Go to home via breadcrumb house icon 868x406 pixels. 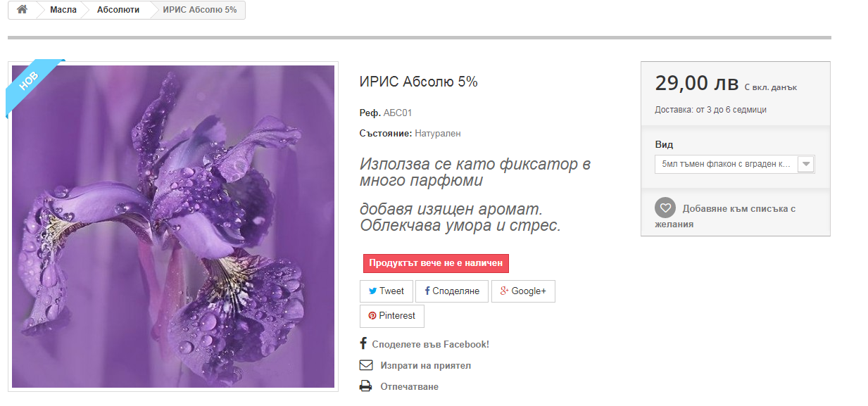pyautogui.click(x=22, y=9)
